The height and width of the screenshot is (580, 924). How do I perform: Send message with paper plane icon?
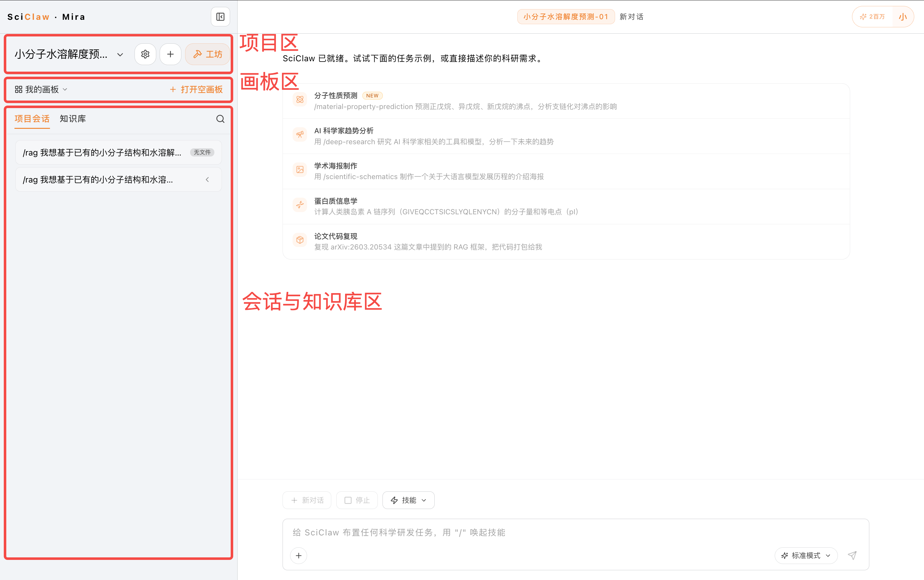click(852, 555)
